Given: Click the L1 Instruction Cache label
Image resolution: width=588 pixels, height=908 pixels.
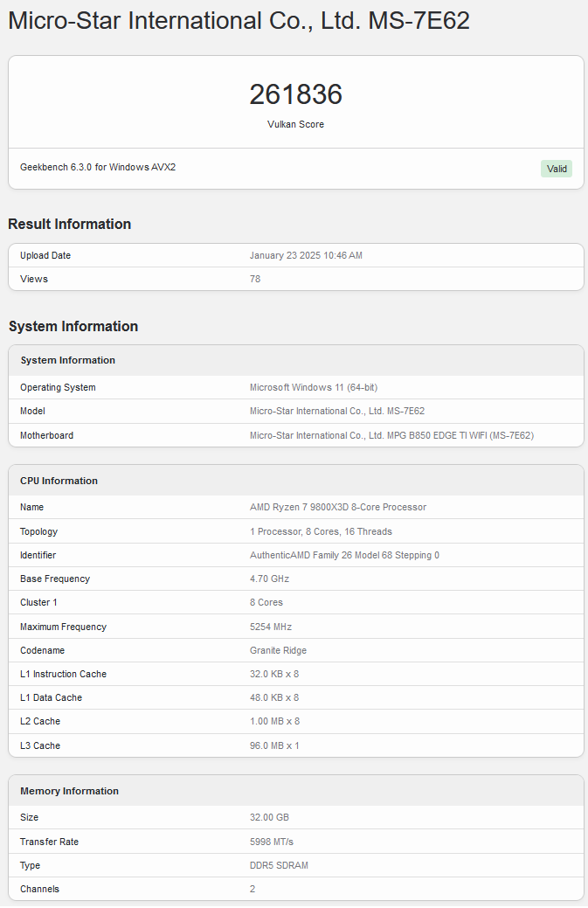Looking at the screenshot, I should click(x=63, y=675).
